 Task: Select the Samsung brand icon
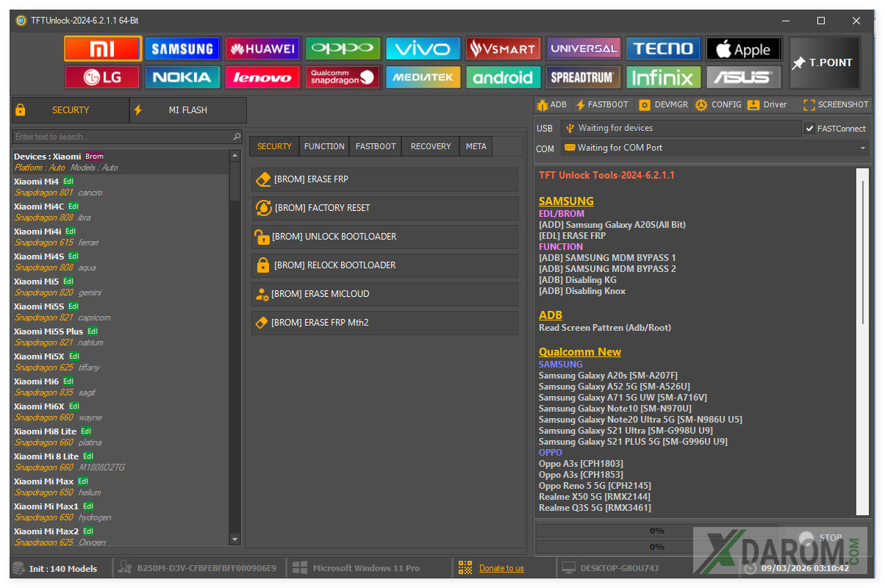pyautogui.click(x=182, y=49)
